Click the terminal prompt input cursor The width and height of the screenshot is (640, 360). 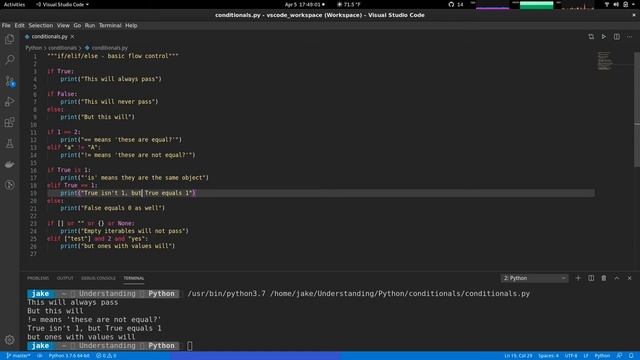190,346
